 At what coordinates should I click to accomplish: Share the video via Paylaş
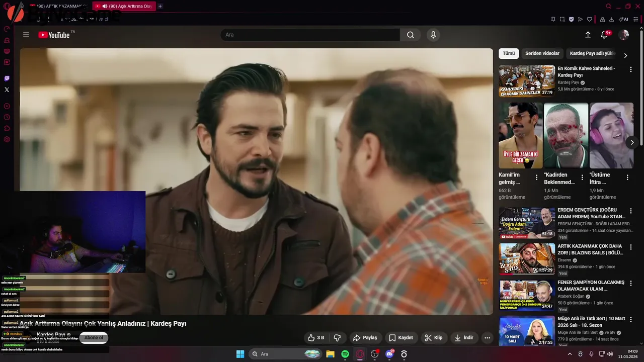pos(365,338)
